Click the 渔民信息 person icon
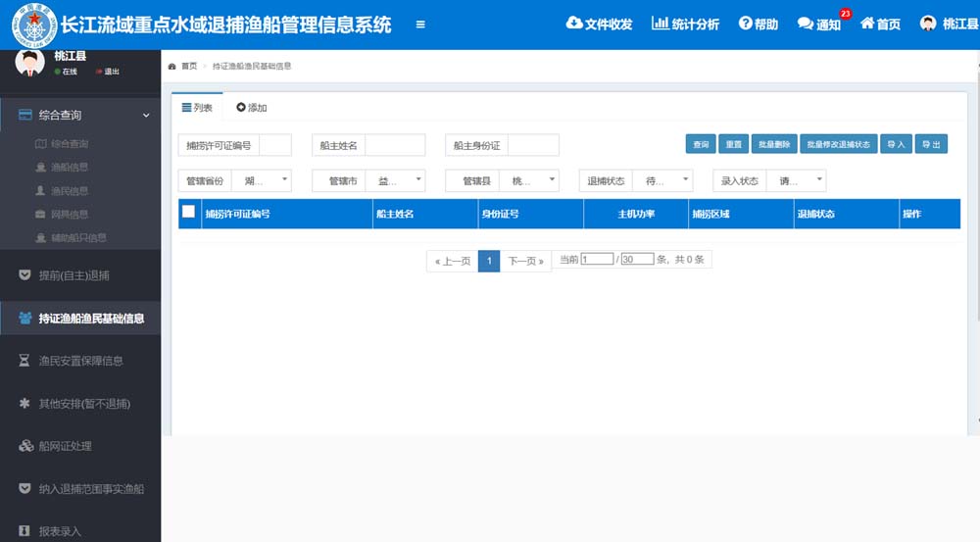980x542 pixels. click(x=40, y=191)
